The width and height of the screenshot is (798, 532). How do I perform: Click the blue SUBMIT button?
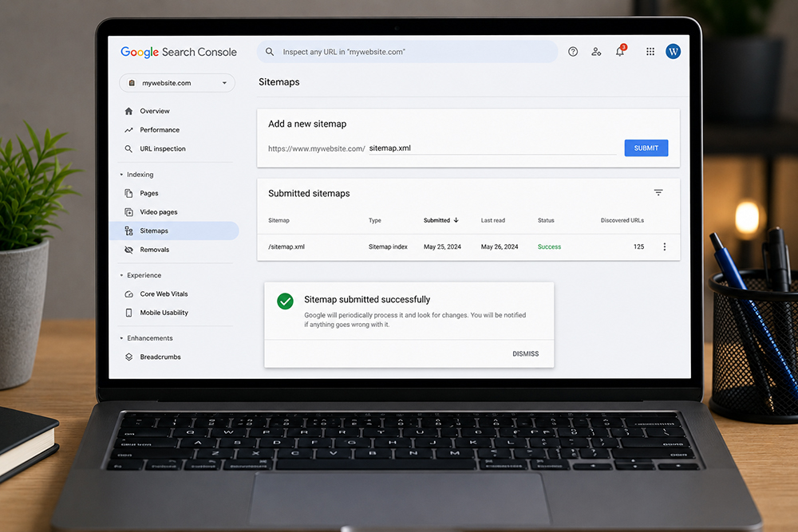point(646,148)
